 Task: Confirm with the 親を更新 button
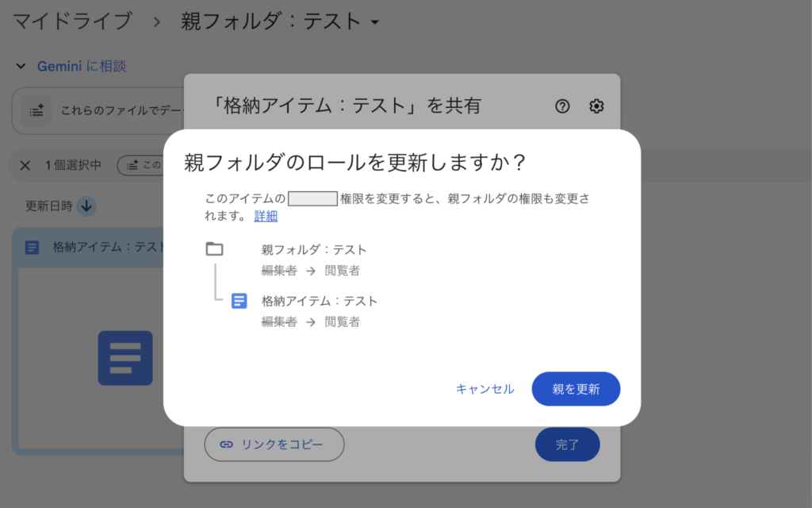point(575,389)
